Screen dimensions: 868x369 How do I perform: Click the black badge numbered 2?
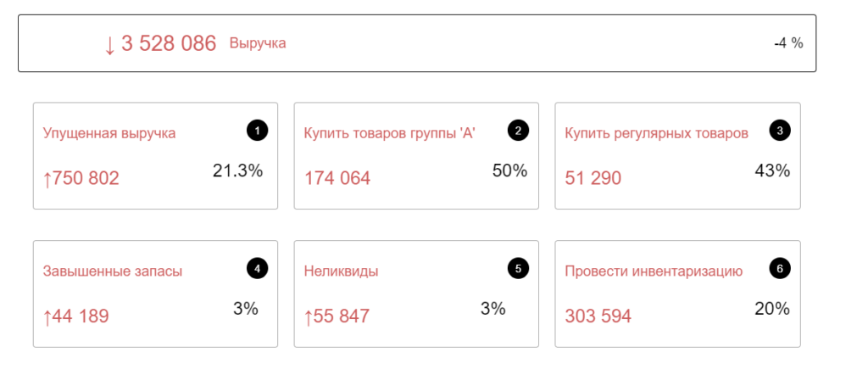(x=518, y=131)
